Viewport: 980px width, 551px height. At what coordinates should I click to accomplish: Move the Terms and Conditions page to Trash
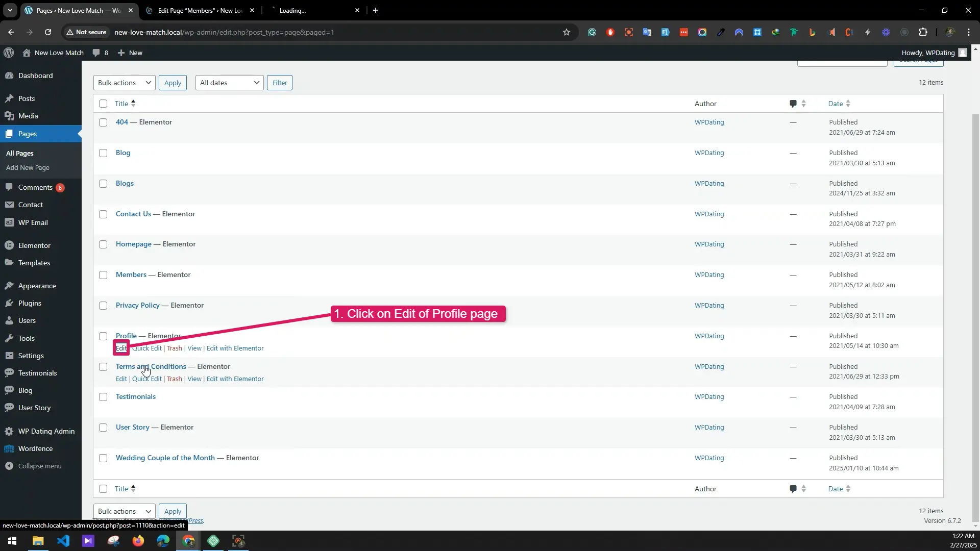pyautogui.click(x=175, y=379)
